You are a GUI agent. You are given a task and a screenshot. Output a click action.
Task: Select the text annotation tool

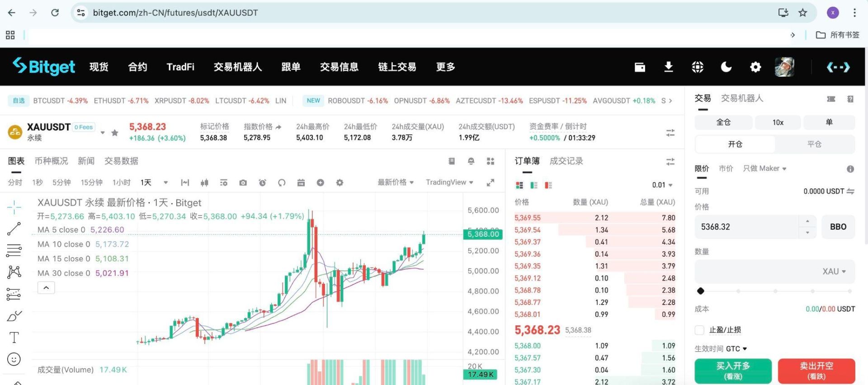click(x=14, y=338)
